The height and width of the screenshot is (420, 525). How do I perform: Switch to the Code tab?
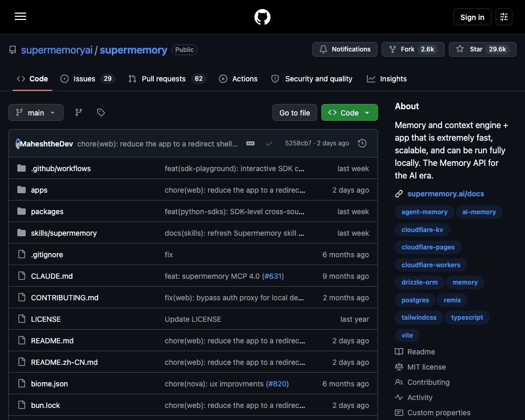32,79
